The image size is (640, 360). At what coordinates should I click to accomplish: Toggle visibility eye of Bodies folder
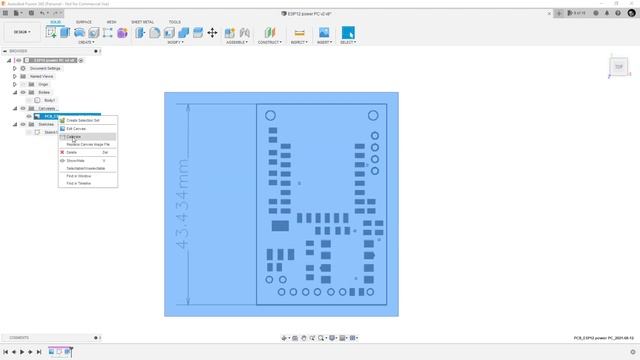(23, 92)
